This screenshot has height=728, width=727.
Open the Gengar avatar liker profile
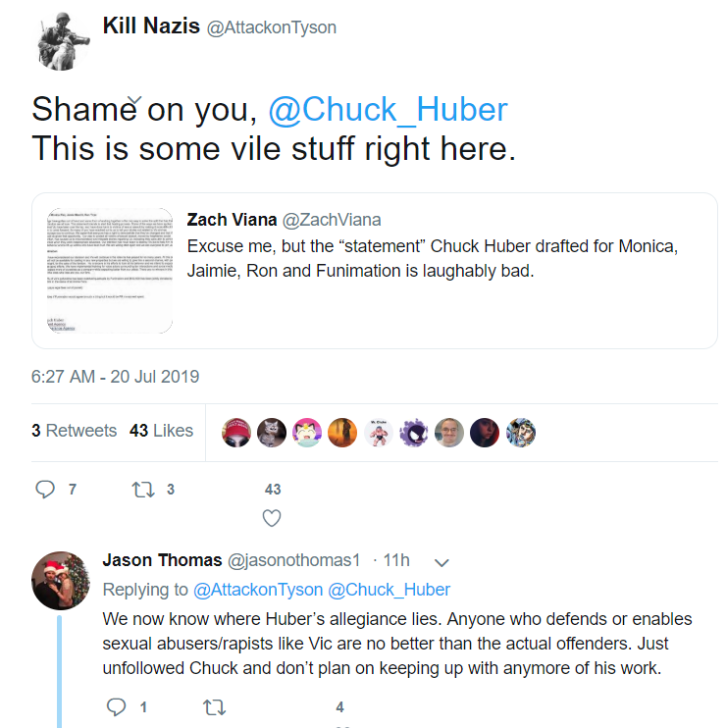point(414,433)
